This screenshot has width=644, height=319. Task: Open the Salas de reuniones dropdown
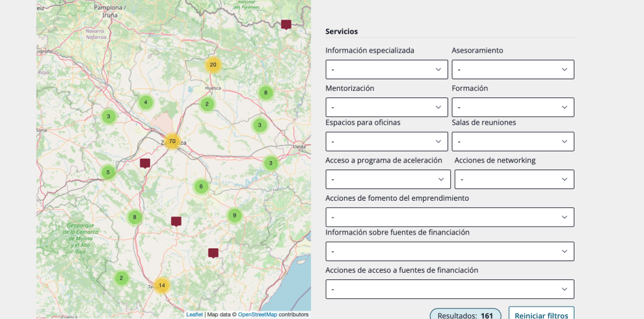[513, 142]
